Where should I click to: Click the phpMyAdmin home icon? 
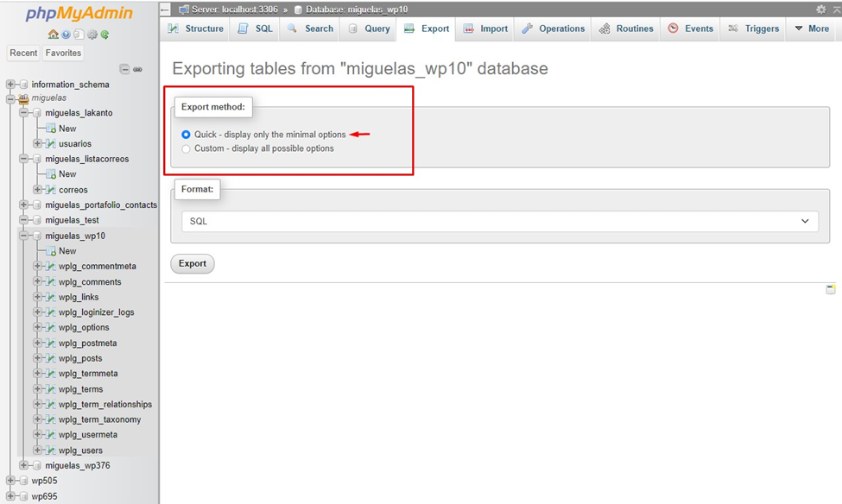(x=54, y=35)
